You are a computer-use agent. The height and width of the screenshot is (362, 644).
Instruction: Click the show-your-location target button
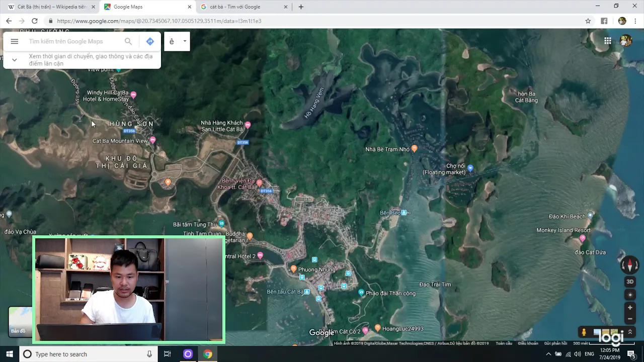point(630,295)
